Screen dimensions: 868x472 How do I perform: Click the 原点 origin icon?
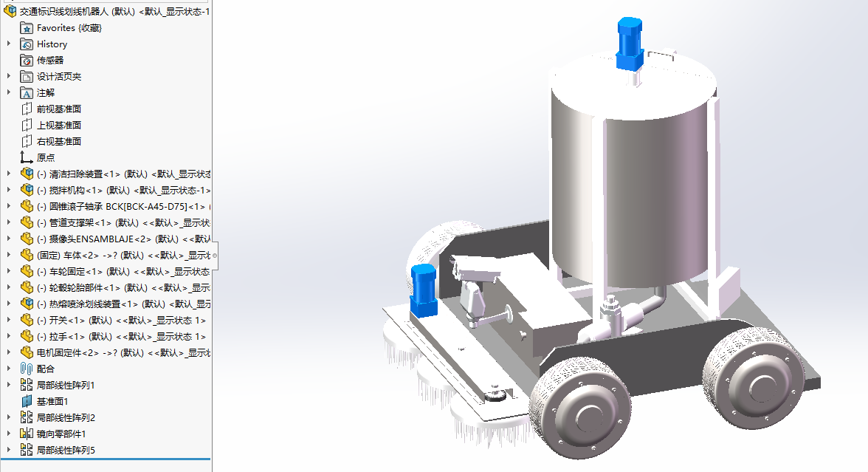coord(26,157)
